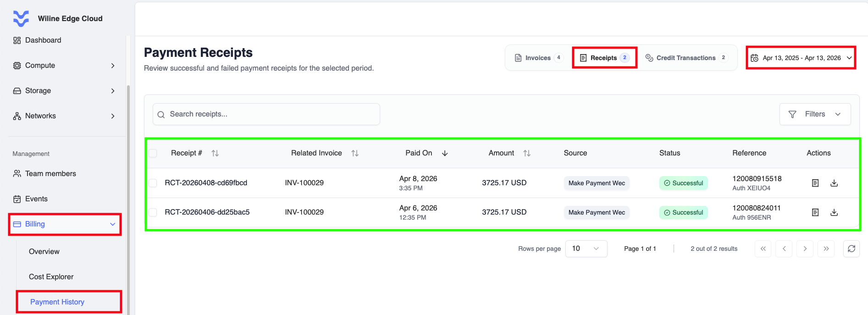
Task: Download receipt RCT-20260408-cd69fbcd
Action: 834,183
